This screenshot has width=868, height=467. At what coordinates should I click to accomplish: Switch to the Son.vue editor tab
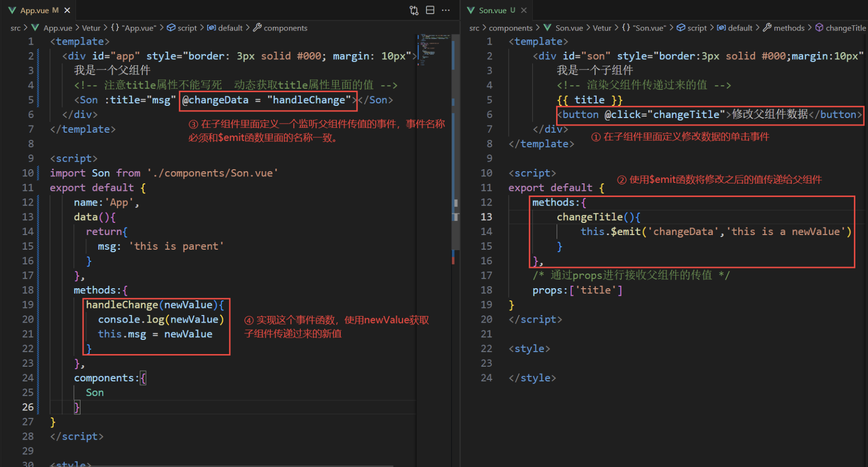click(x=496, y=10)
